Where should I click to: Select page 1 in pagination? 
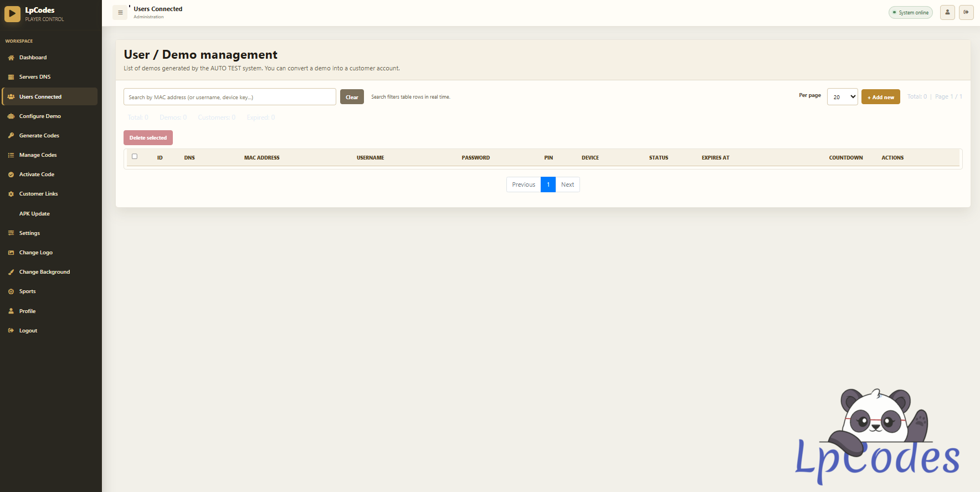click(x=548, y=184)
